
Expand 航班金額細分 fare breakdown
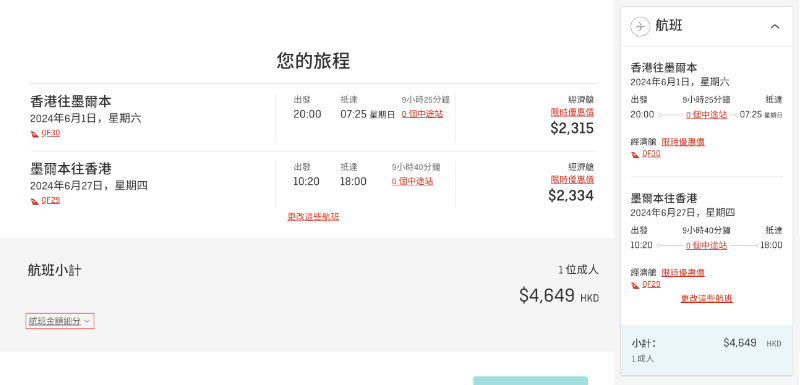click(x=60, y=321)
